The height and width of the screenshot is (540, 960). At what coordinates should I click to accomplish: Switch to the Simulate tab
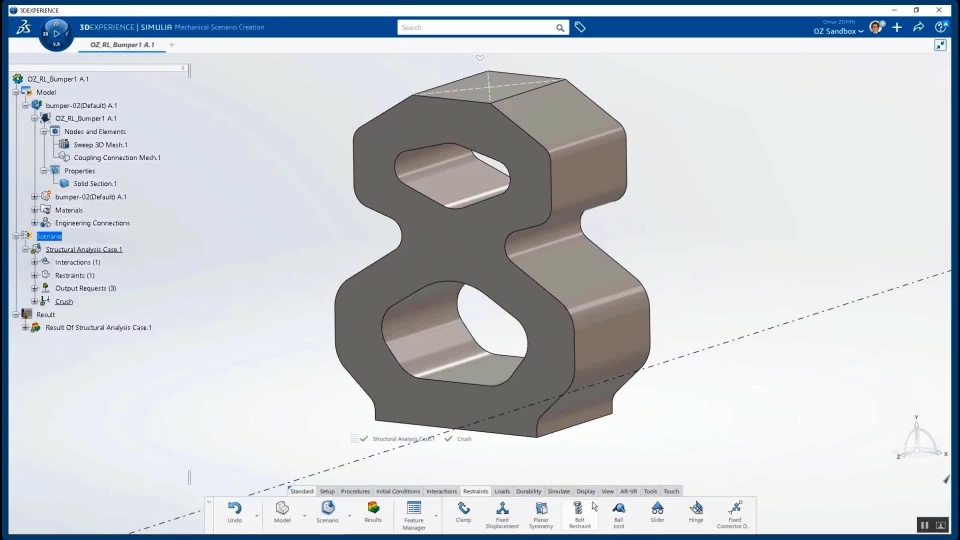coord(558,491)
